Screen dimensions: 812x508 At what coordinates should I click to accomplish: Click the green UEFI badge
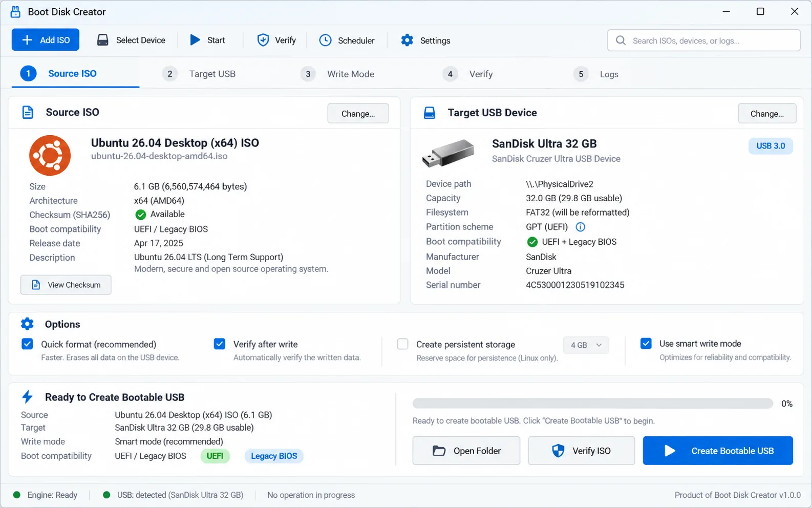(215, 456)
